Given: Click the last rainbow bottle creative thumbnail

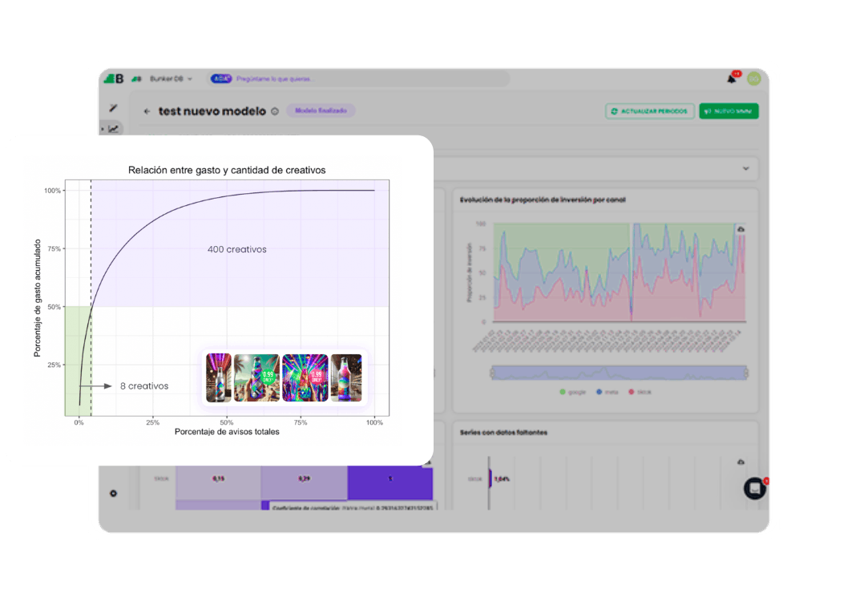Looking at the screenshot, I should click(x=346, y=378).
